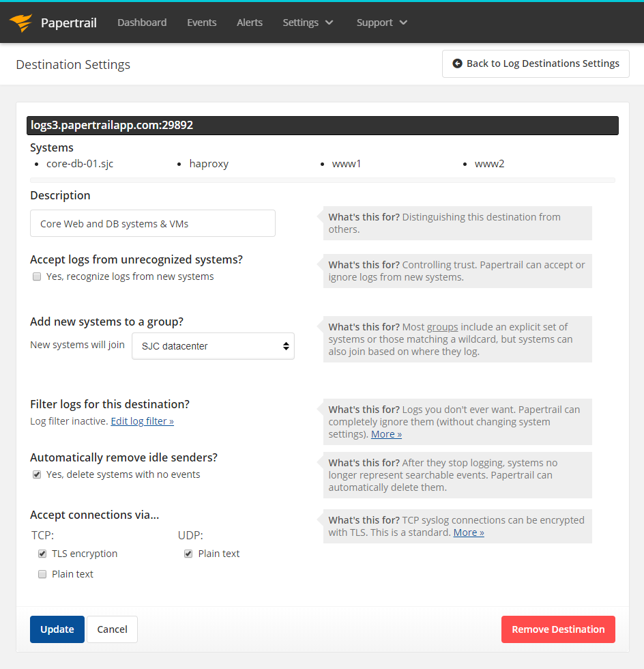Click the Update button
Image resolution: width=644 pixels, height=669 pixels.
(x=57, y=629)
